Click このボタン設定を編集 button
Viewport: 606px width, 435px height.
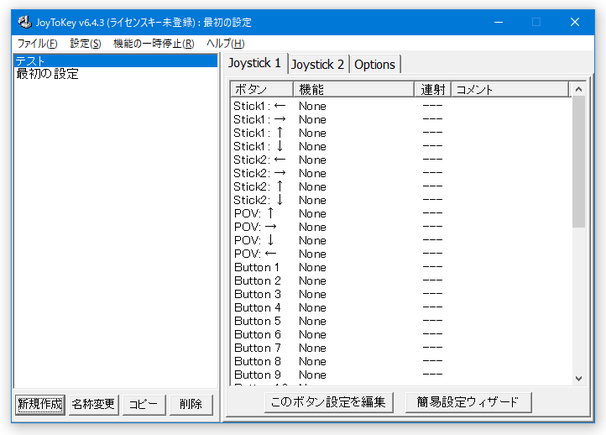[x=329, y=402]
